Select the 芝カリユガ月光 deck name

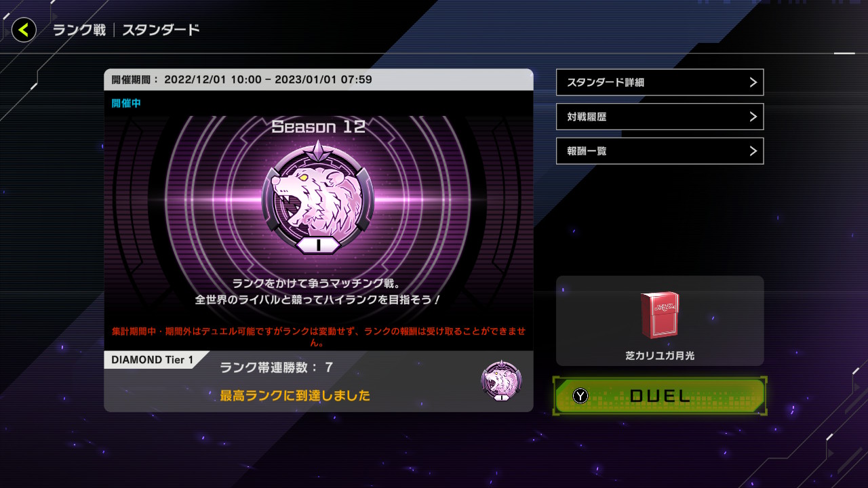tap(660, 355)
